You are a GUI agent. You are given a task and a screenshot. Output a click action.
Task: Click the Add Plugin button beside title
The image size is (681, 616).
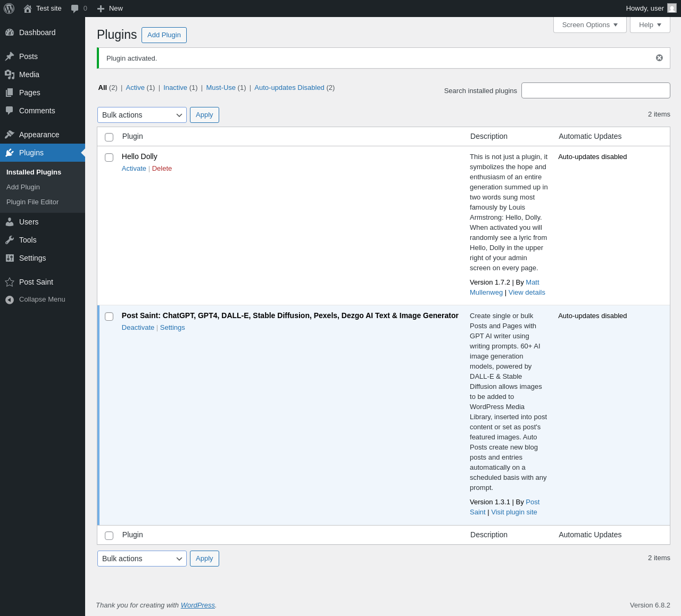tap(164, 35)
